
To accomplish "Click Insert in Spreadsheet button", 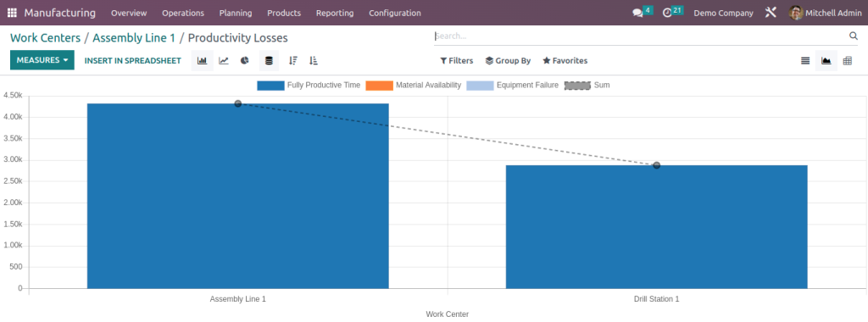I will click(x=133, y=61).
